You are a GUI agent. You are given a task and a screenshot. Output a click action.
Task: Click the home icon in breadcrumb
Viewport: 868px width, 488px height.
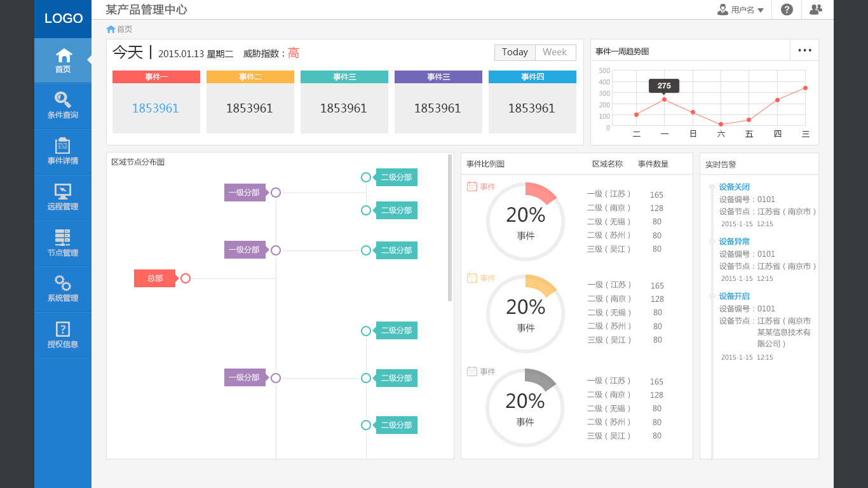point(111,29)
